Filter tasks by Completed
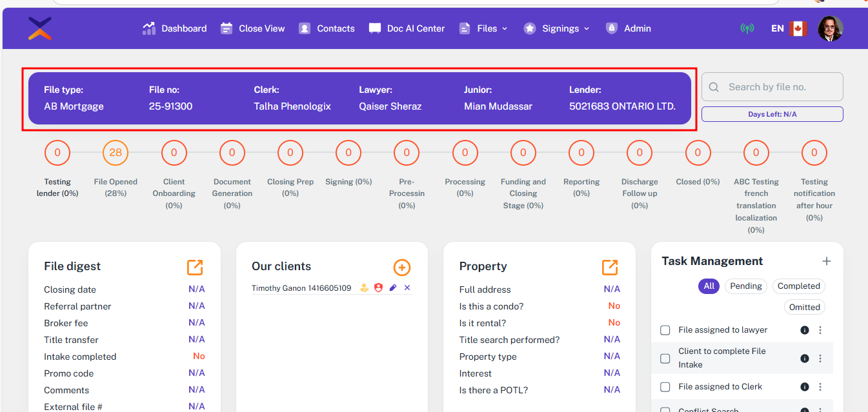This screenshot has width=868, height=412. 799,286
